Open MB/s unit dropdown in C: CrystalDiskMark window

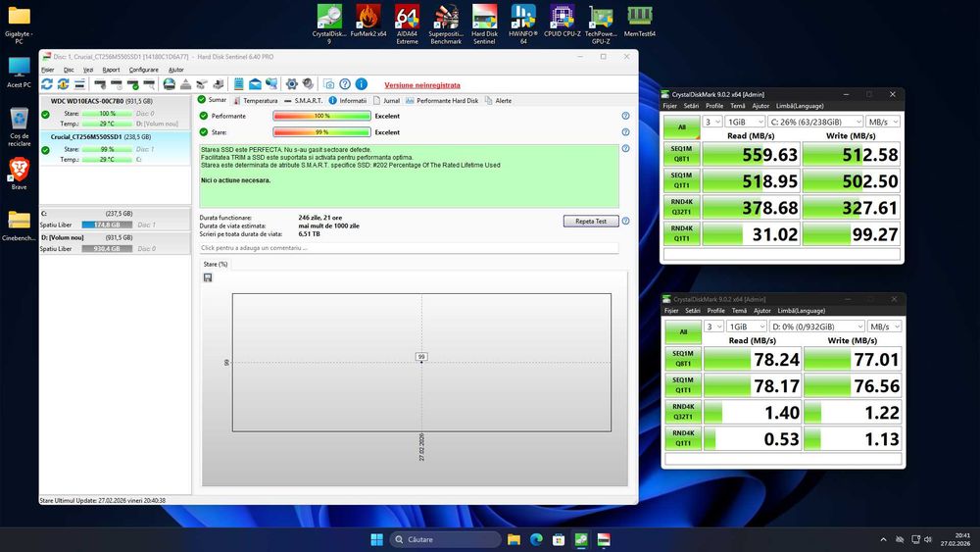point(883,122)
